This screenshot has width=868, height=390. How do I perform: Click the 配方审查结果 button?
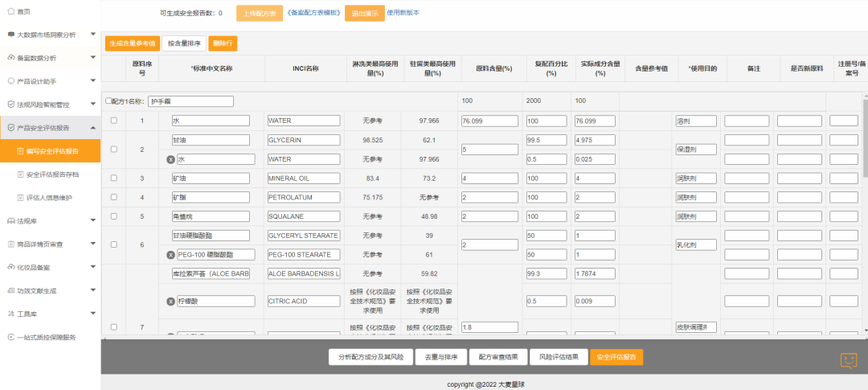(x=499, y=357)
